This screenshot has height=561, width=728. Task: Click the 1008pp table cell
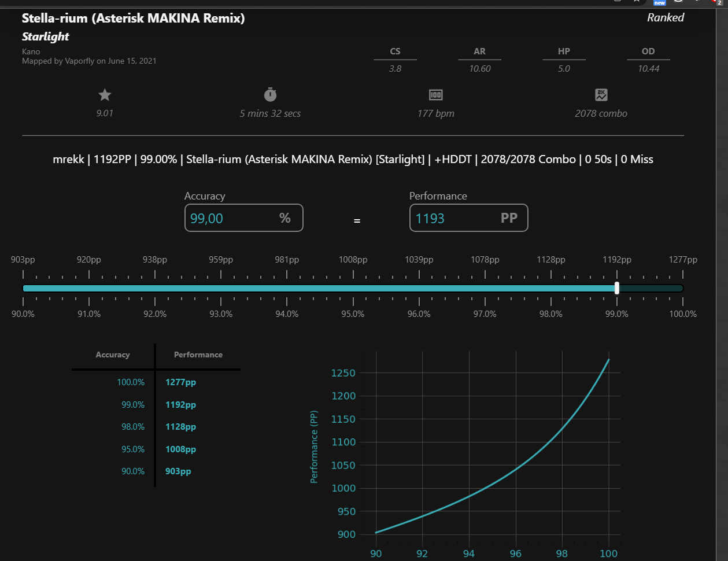coord(180,449)
